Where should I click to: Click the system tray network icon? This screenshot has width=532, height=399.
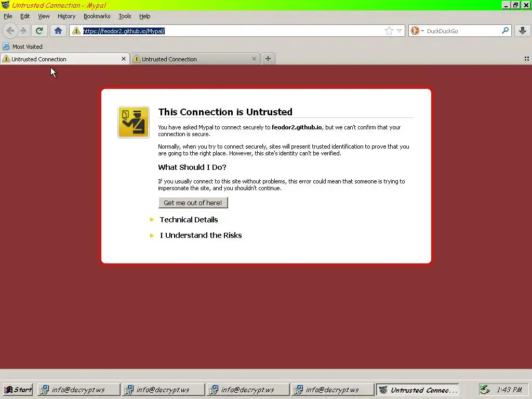(485, 390)
